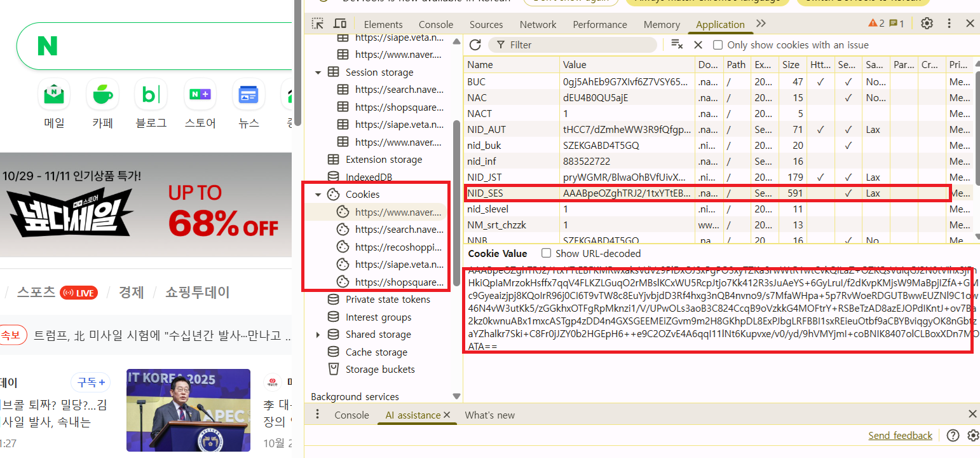Switch to the Memory tab
Image resolution: width=980 pixels, height=458 pixels.
[x=662, y=24]
